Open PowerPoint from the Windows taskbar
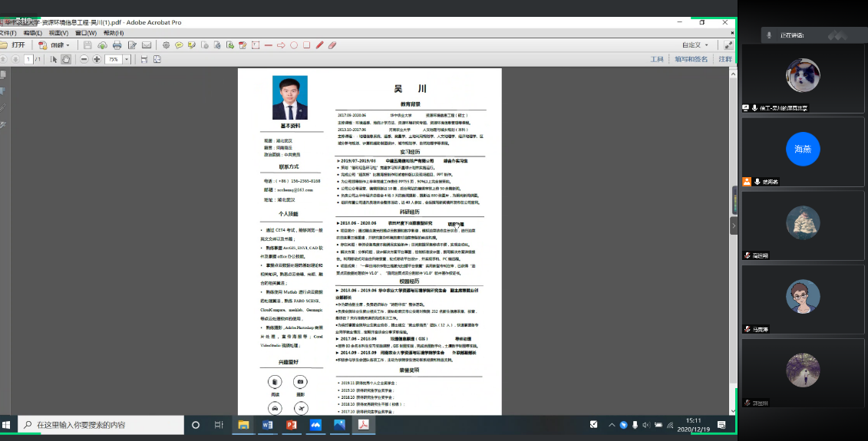The image size is (868, 441). coord(292,424)
